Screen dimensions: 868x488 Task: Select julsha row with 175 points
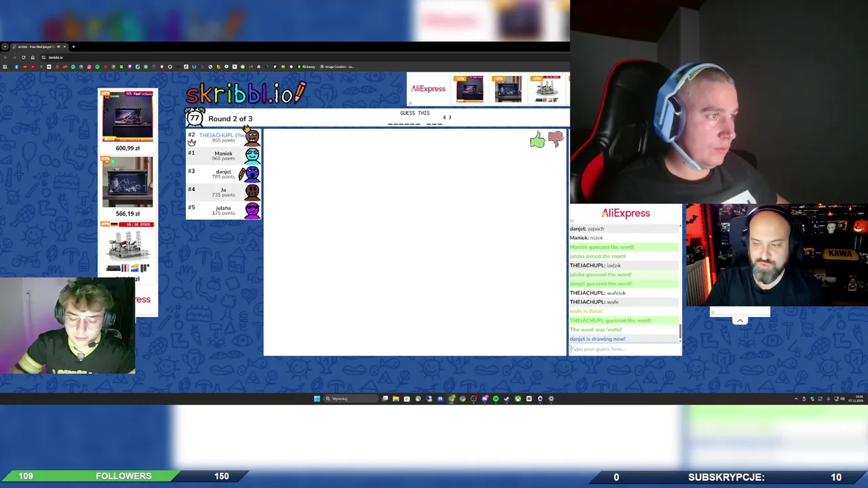pos(224,210)
